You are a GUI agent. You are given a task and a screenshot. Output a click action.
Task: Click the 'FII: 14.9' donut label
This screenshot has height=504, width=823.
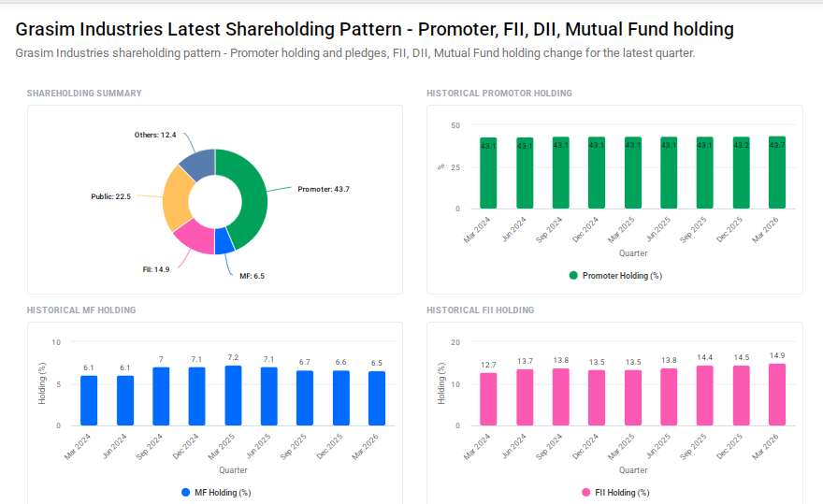coord(156,269)
